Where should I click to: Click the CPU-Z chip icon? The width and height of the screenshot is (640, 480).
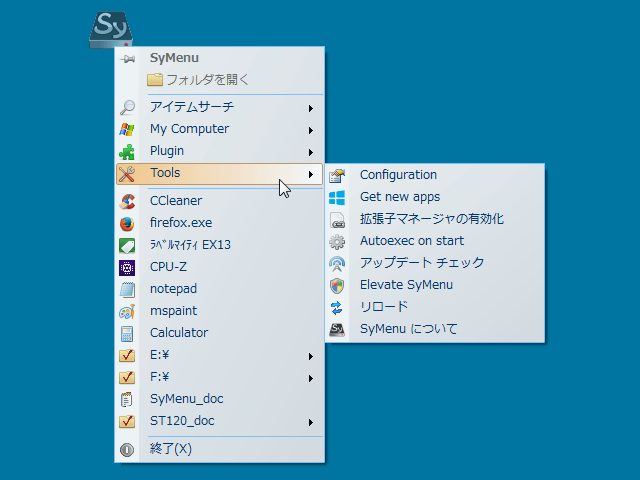pos(127,268)
